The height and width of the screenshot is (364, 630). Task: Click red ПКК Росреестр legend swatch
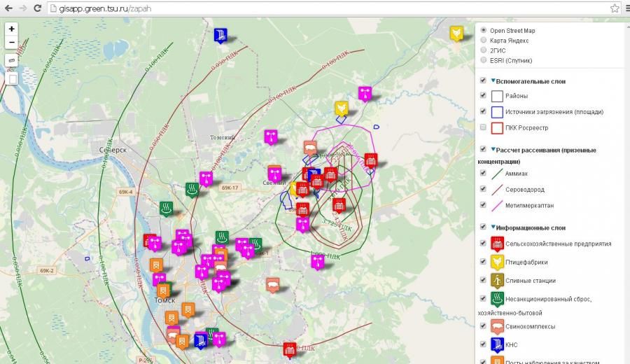(x=497, y=128)
